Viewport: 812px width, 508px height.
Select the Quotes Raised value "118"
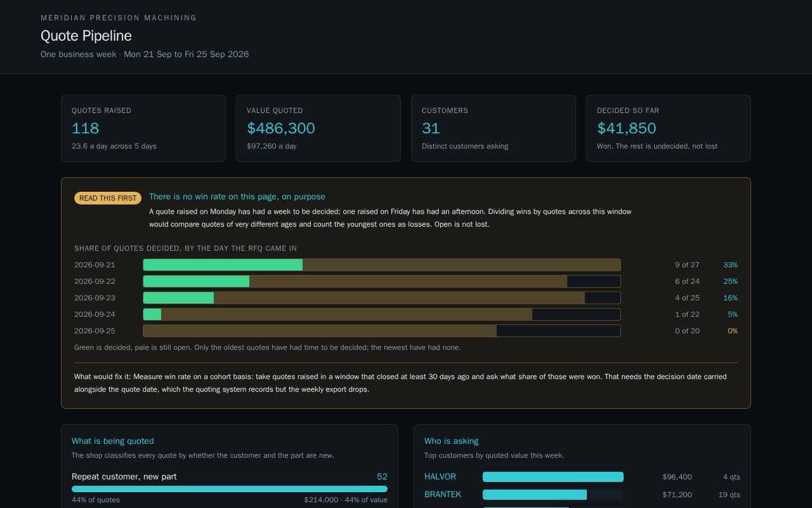click(86, 128)
